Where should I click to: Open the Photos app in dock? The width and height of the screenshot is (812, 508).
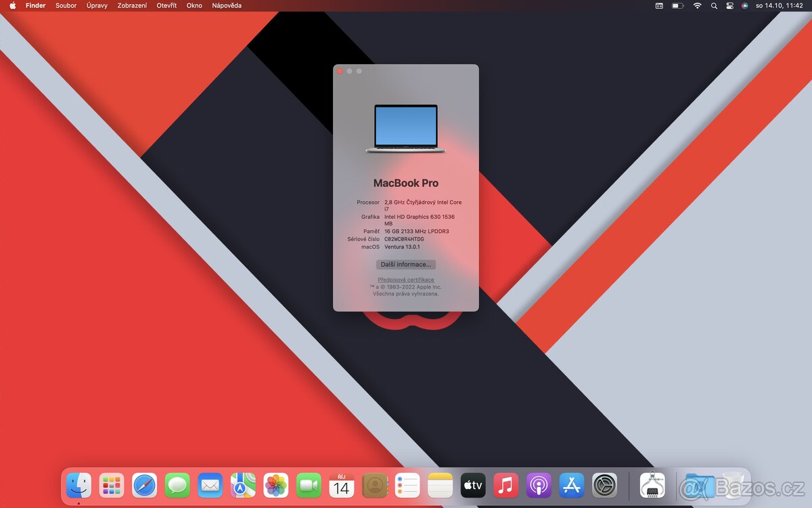[276, 486]
